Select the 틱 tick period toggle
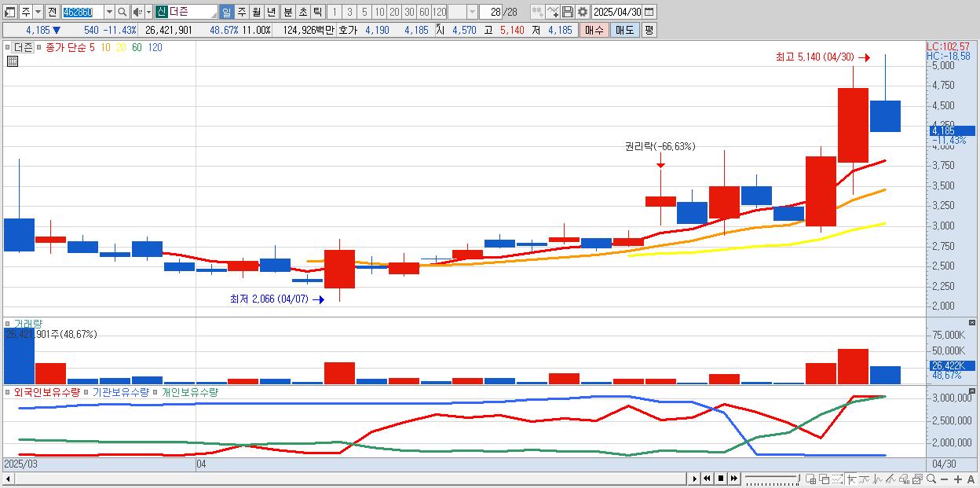Screen dimensions: 980x488 coord(317,12)
